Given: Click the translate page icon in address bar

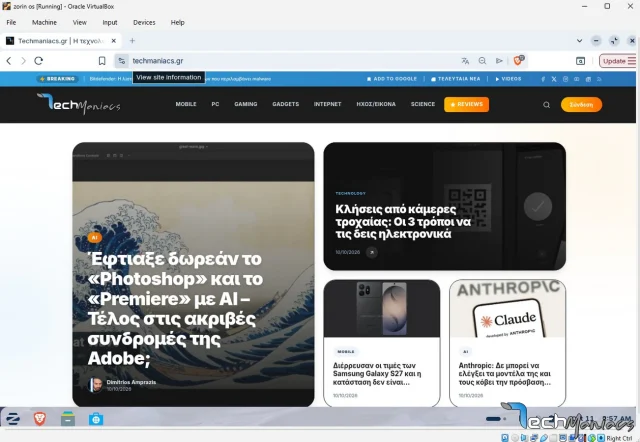Looking at the screenshot, I should [465, 61].
